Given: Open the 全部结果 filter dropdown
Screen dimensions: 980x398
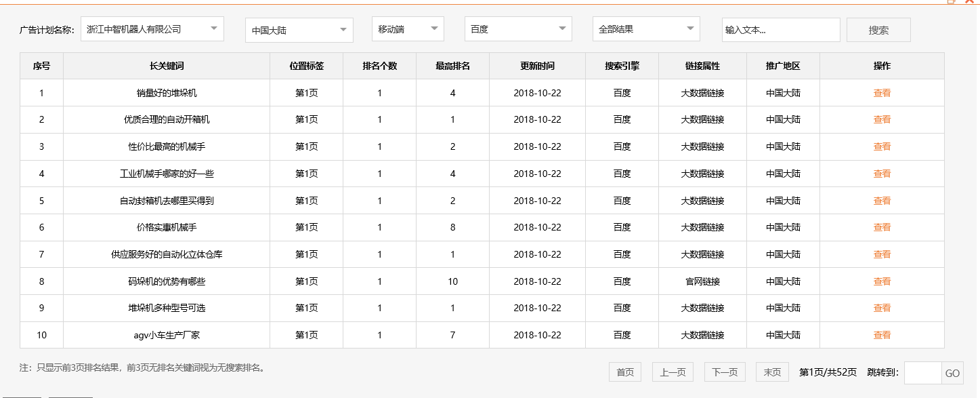Looking at the screenshot, I should [645, 29].
